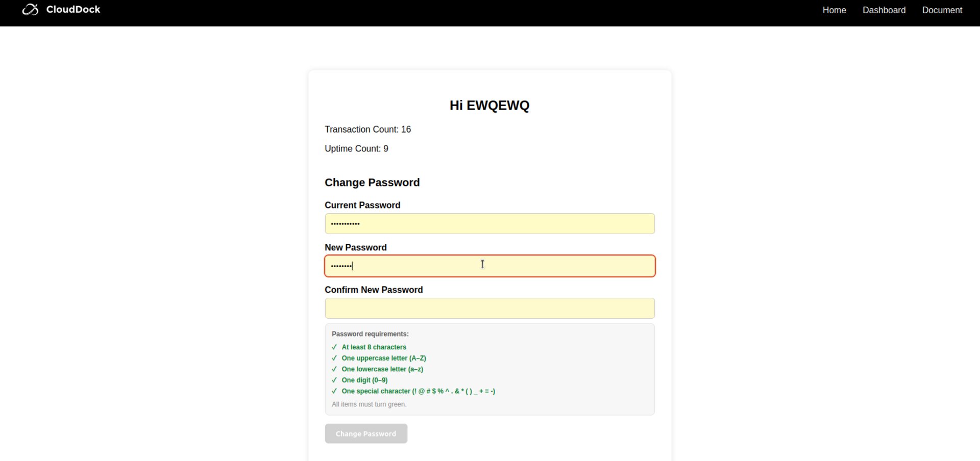Click the CloudDock brand name text
Image resolution: width=980 pixels, height=461 pixels.
click(73, 10)
